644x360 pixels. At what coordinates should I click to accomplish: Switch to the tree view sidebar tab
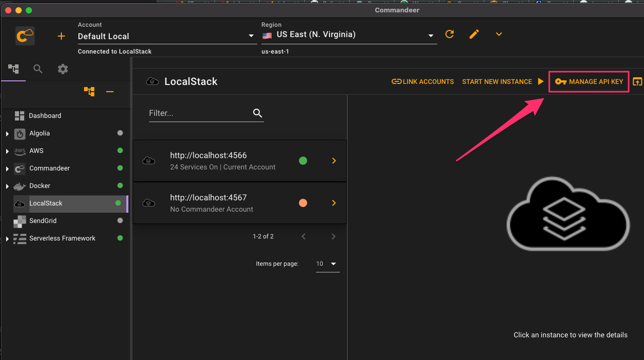(x=13, y=68)
